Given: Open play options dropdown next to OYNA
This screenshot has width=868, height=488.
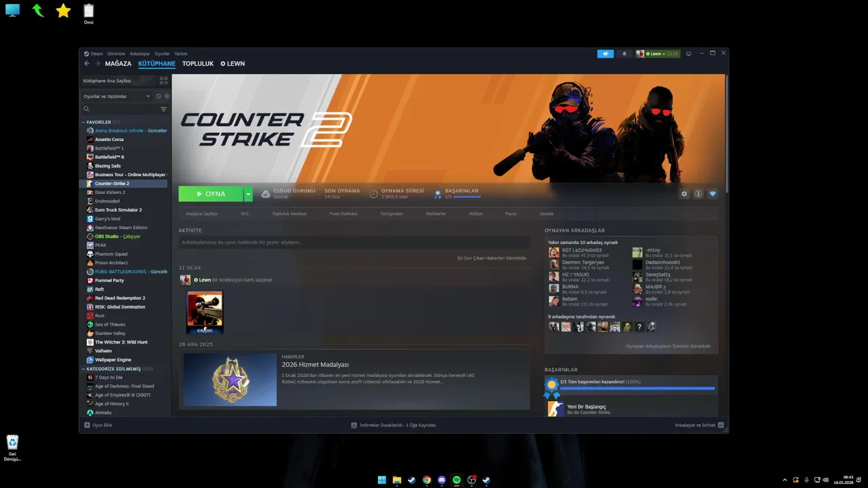Looking at the screenshot, I should (x=248, y=194).
